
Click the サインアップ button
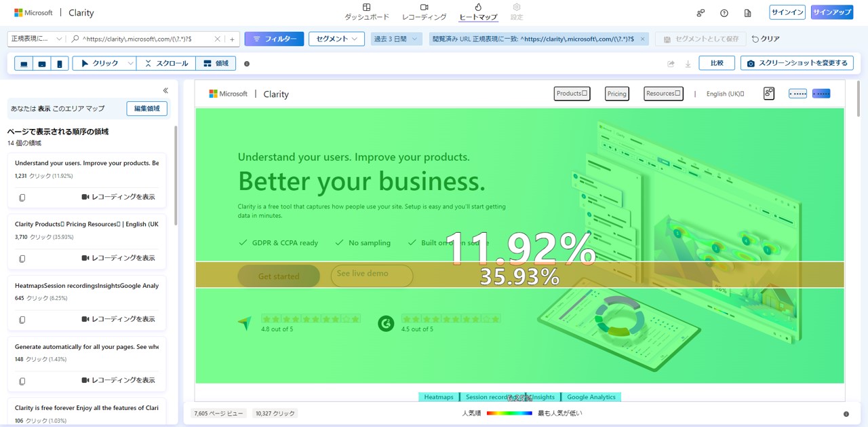click(832, 12)
